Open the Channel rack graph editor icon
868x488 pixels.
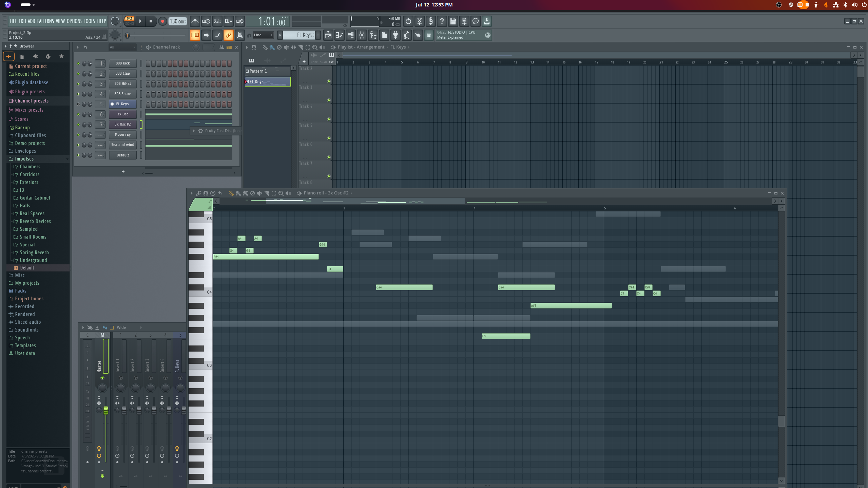[221, 47]
